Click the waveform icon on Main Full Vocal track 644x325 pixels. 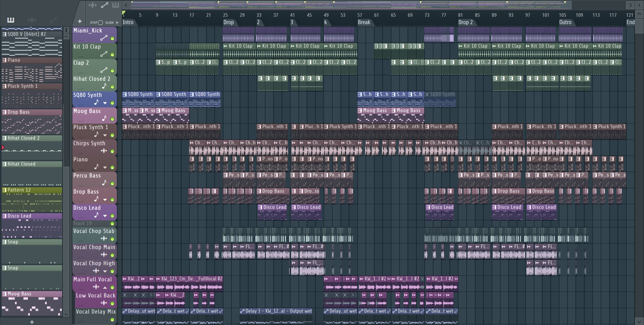pos(96,287)
